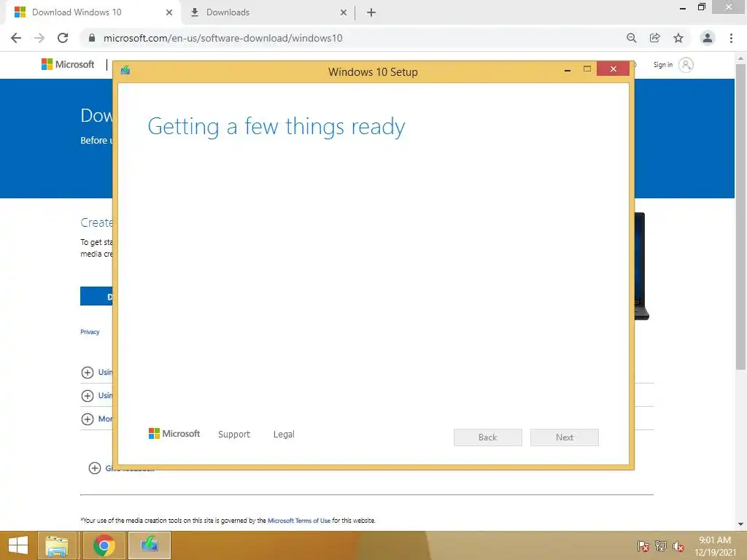Expand the Give feedback plus section
The width and height of the screenshot is (747, 560).
click(95, 468)
